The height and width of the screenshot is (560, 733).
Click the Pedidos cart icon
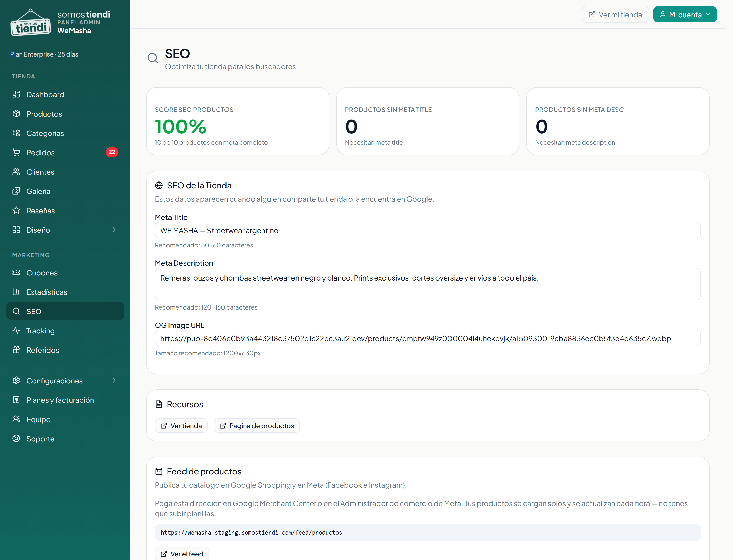point(16,152)
